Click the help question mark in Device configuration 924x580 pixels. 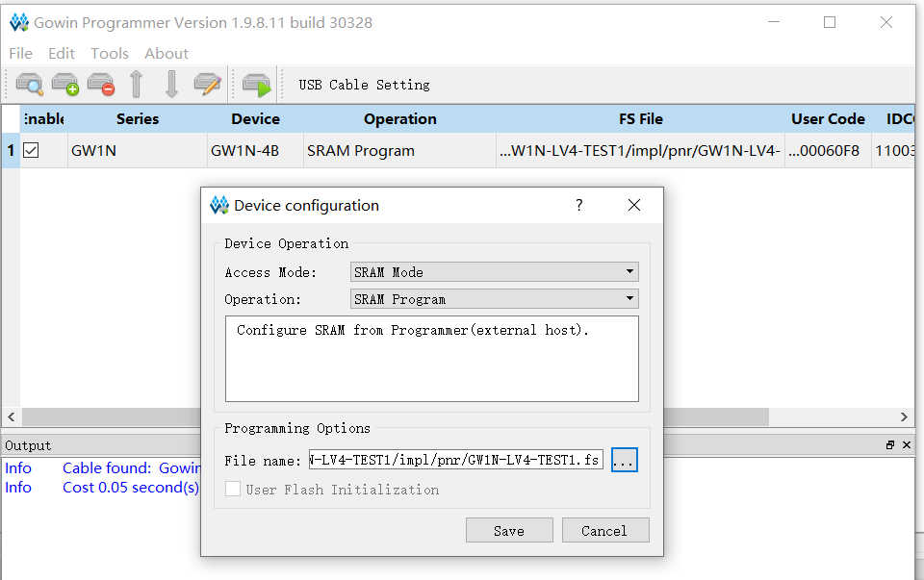[x=579, y=205]
